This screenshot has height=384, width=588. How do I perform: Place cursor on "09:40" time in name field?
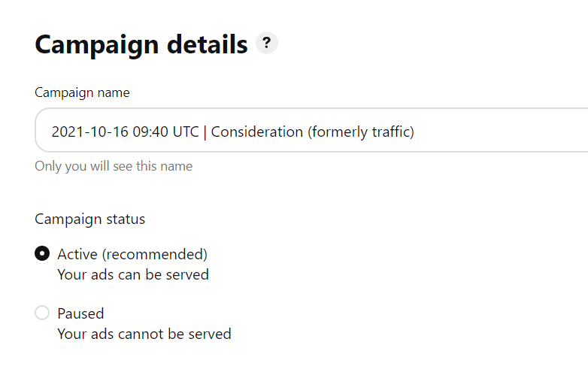pos(150,132)
